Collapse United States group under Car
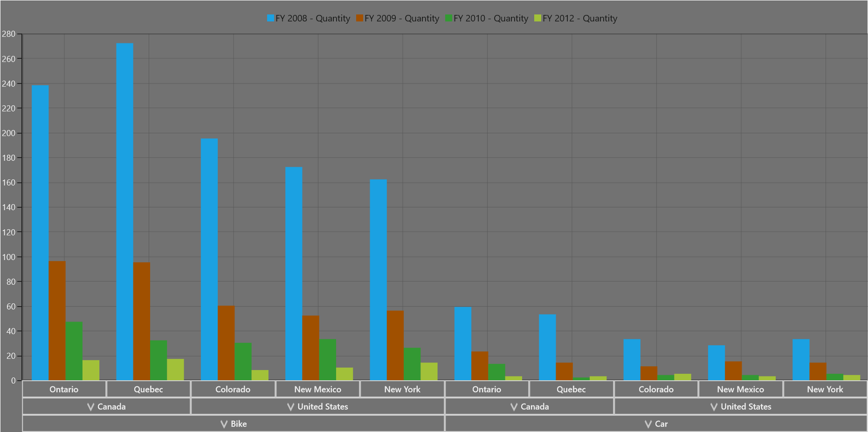Screen dimensions: 868x432 (x=714, y=406)
